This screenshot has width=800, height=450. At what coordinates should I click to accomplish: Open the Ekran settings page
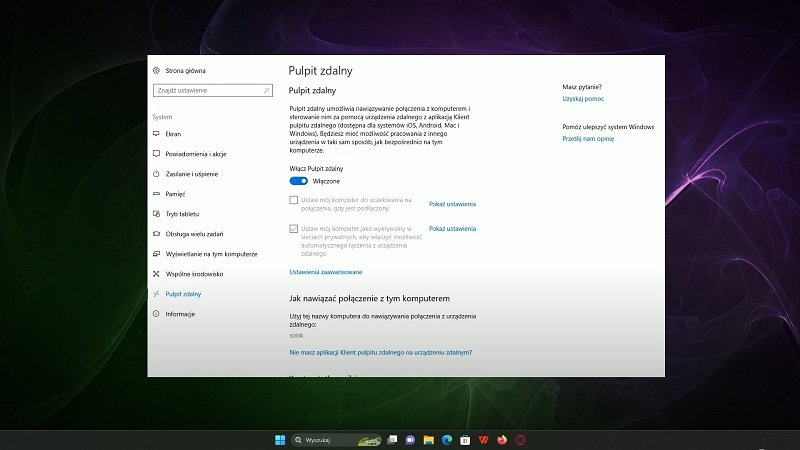tap(173, 134)
